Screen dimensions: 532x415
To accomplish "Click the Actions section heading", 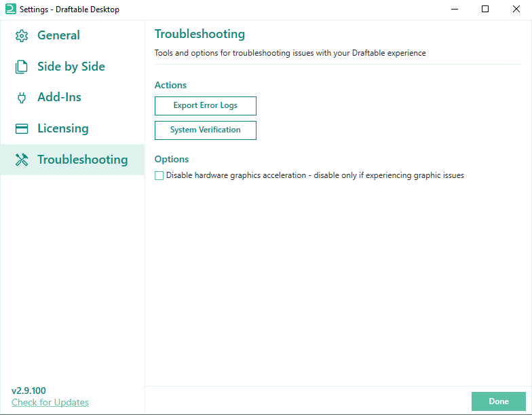I will click(171, 85).
